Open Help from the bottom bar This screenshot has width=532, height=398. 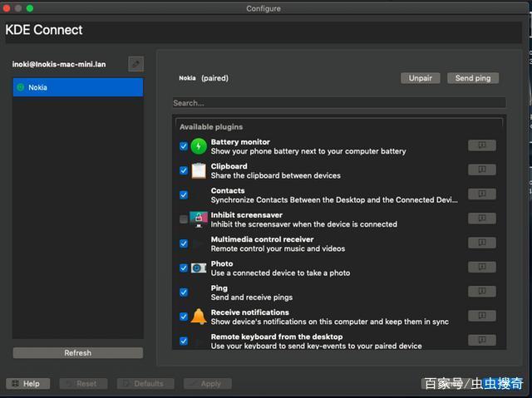(26, 384)
